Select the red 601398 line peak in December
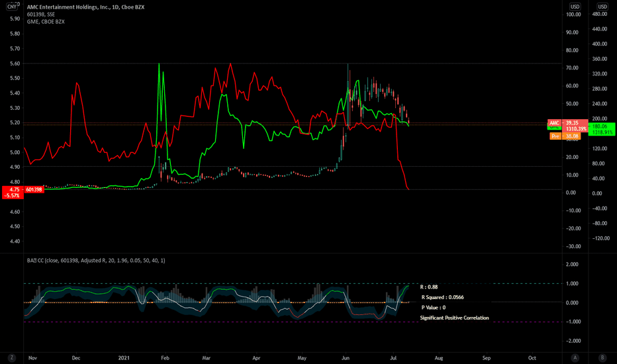Image resolution: width=617 pixels, height=364 pixels. click(77, 83)
